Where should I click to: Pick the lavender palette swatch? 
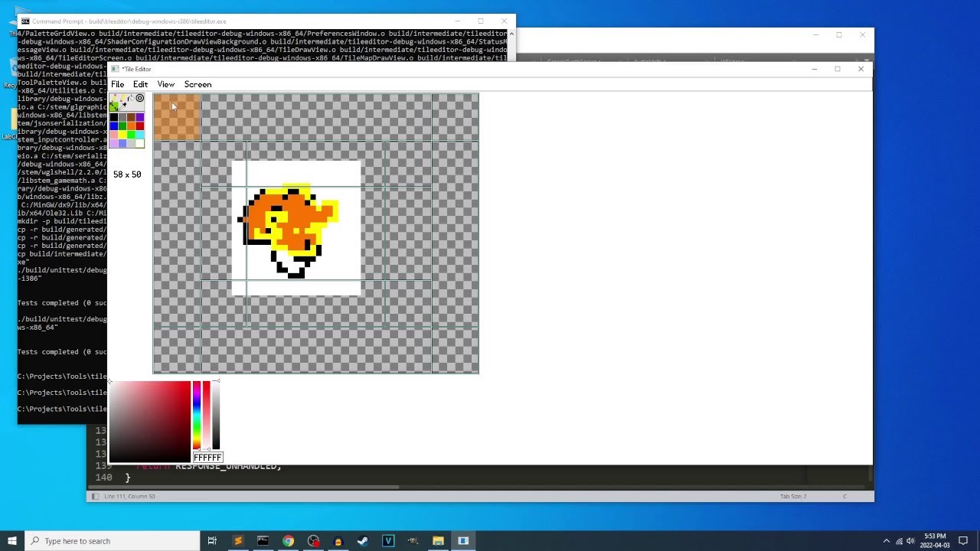tap(114, 142)
